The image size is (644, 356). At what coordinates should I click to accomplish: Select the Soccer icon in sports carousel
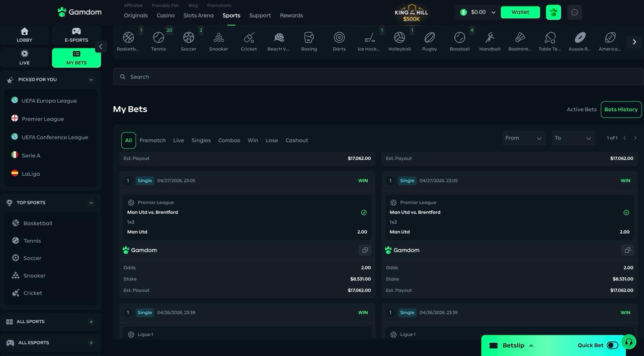click(x=189, y=41)
